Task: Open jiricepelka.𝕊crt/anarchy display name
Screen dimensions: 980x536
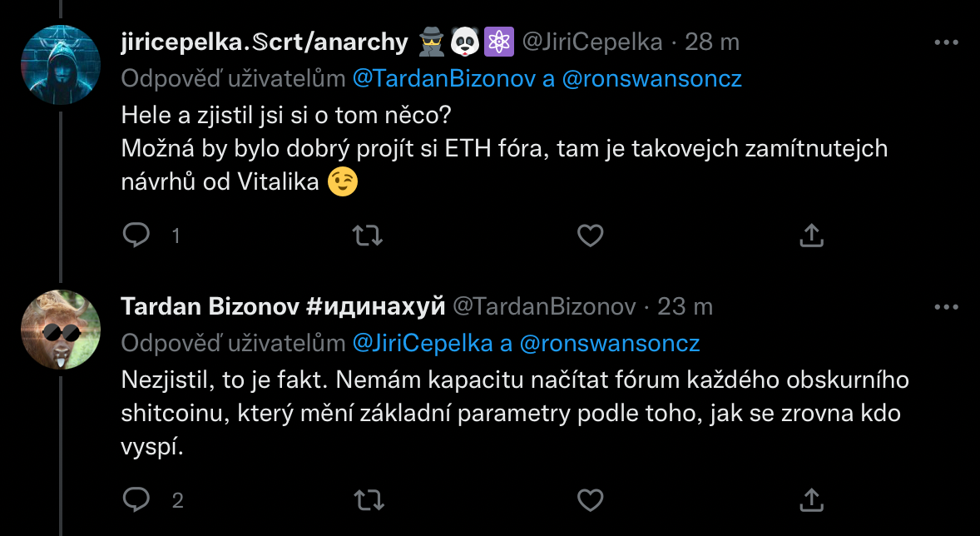Action: [x=265, y=42]
